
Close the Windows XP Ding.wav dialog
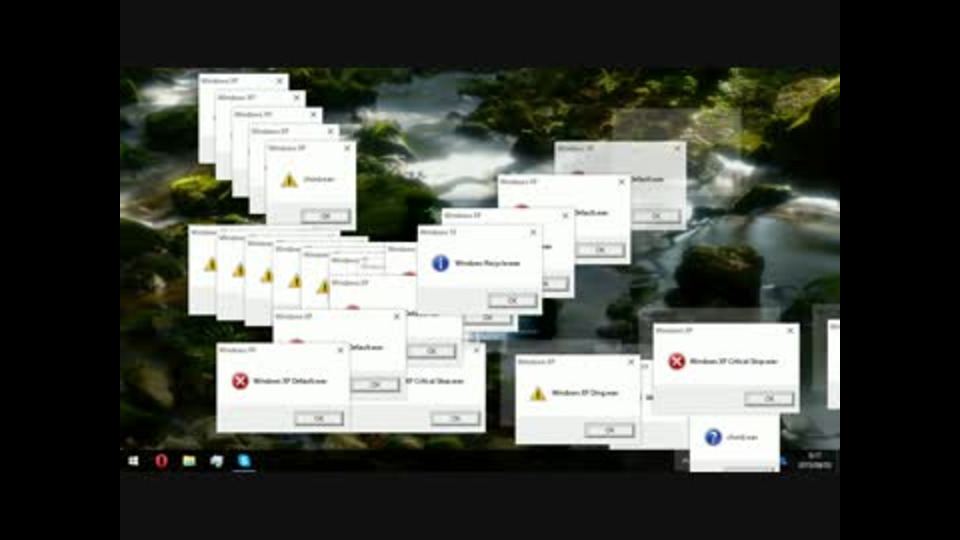pyautogui.click(x=631, y=362)
